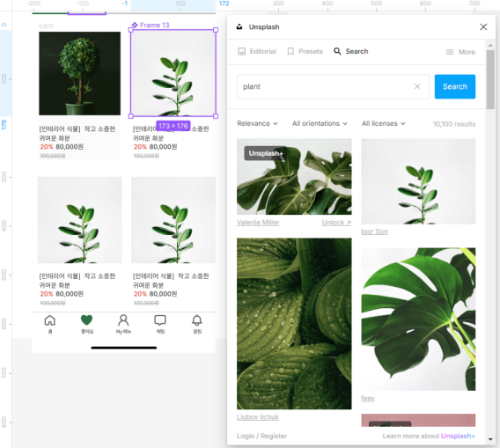Image resolution: width=500 pixels, height=448 pixels.
Task: Open Valeriia Miller author link
Action: pos(258,223)
